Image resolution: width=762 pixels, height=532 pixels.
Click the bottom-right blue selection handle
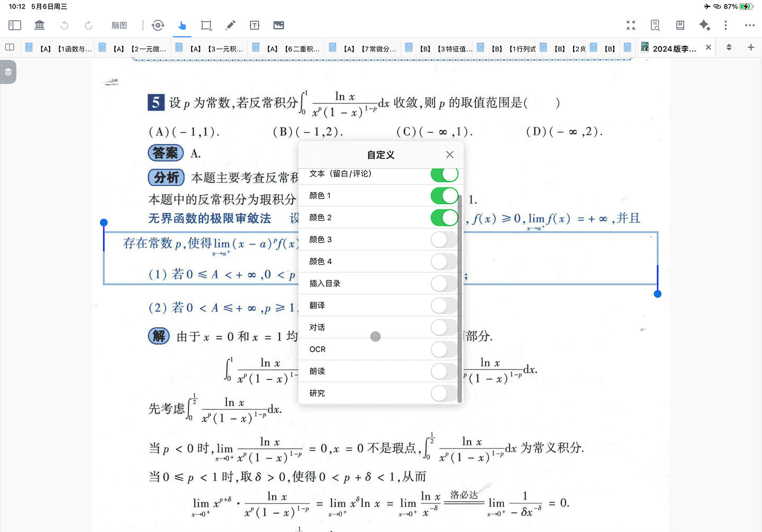coord(658,294)
